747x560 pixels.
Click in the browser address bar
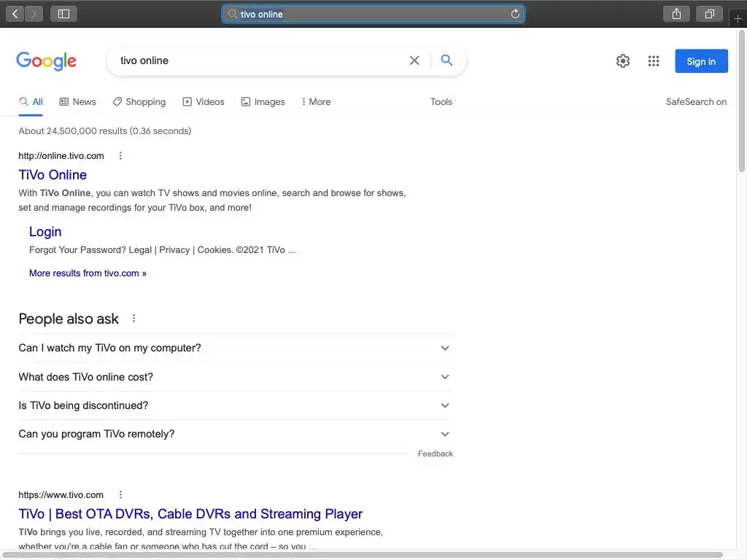(x=373, y=14)
